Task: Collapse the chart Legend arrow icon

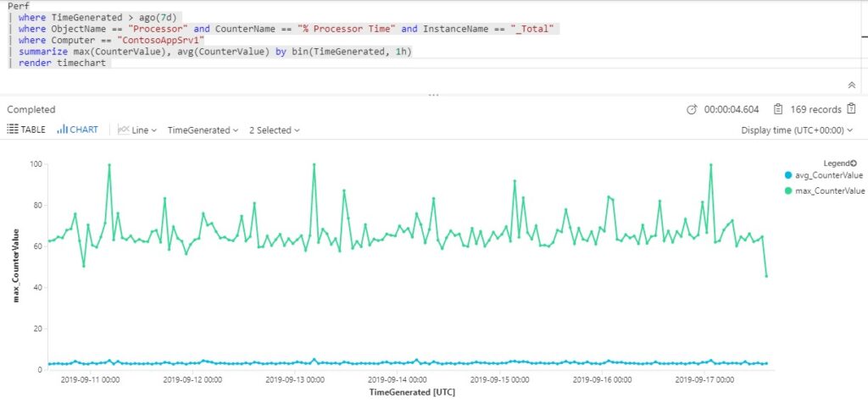Action: [x=854, y=163]
